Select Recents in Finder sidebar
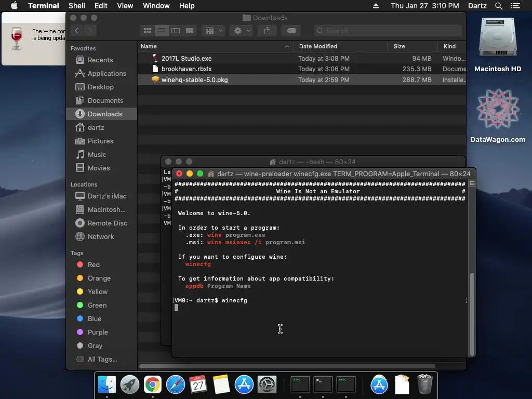 (102, 60)
